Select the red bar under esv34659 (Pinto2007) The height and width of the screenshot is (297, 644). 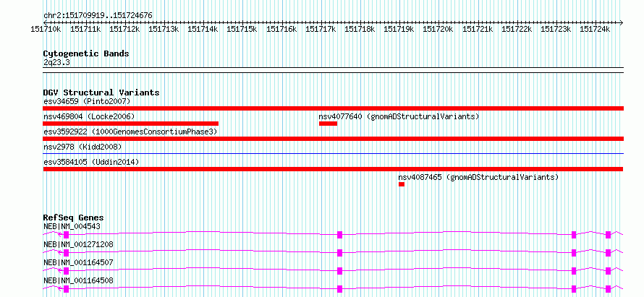coord(333,108)
